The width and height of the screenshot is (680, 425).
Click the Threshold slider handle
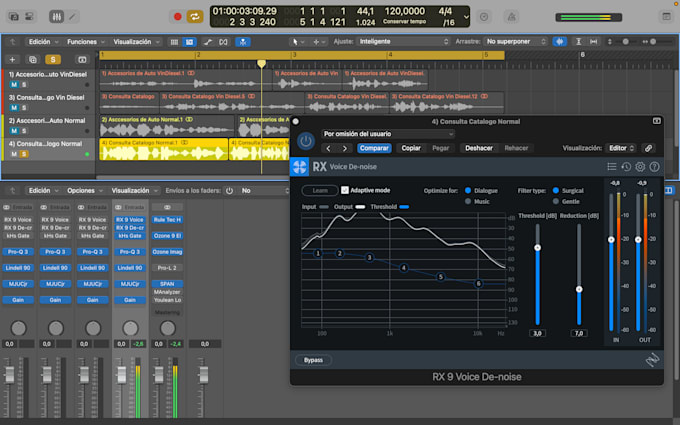tap(537, 248)
